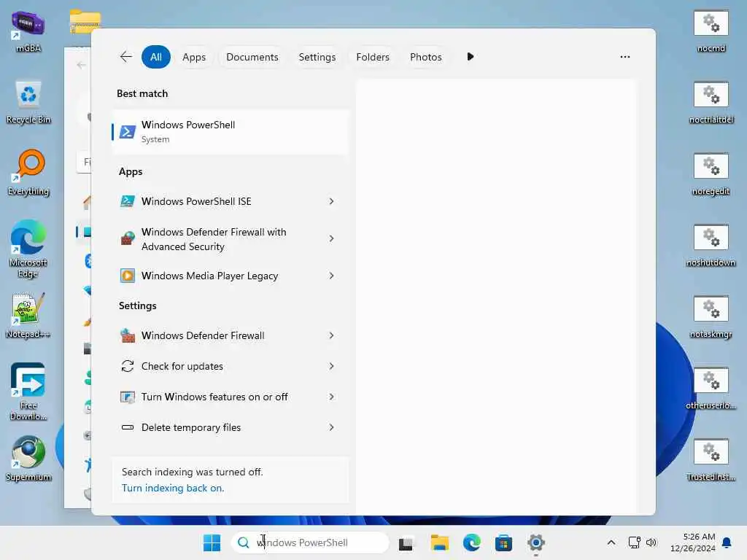
Task: Switch to the Settings filter tab
Action: click(317, 57)
